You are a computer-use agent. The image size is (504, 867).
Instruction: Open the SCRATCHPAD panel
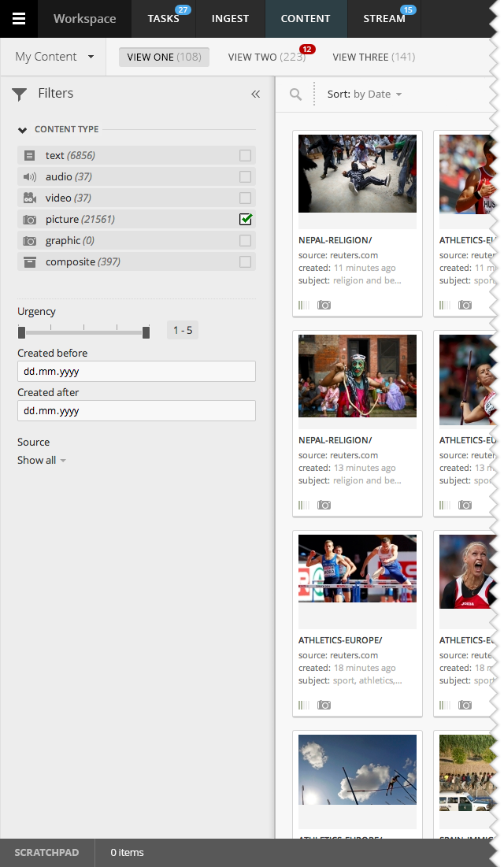(x=47, y=853)
